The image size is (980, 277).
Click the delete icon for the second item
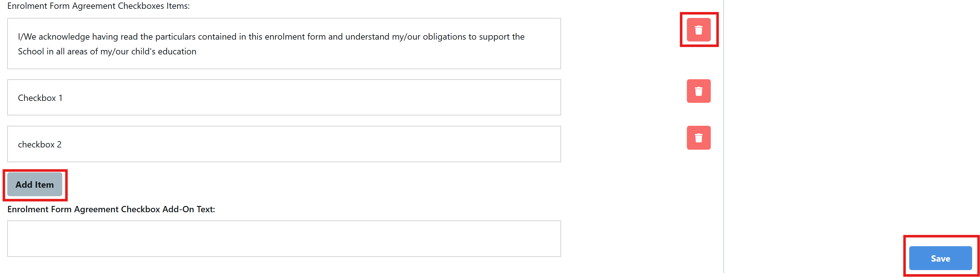[x=699, y=91]
